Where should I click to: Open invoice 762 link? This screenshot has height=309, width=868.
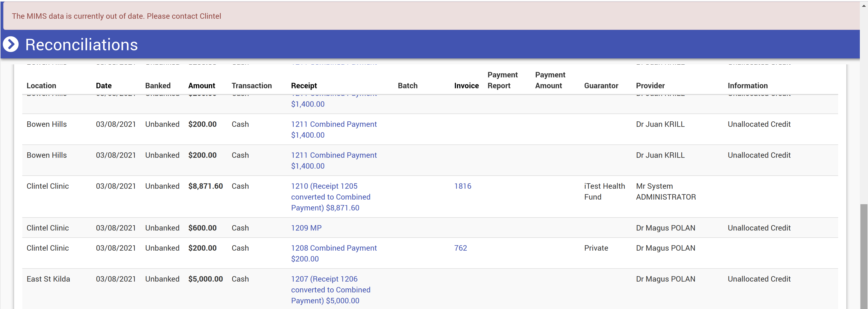[x=460, y=248]
